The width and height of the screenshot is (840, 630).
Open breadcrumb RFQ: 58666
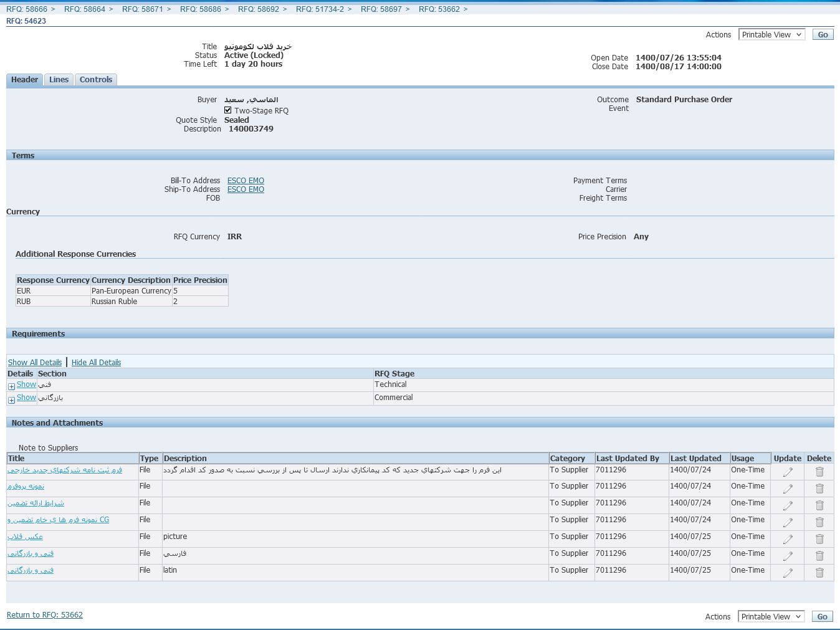(27, 9)
